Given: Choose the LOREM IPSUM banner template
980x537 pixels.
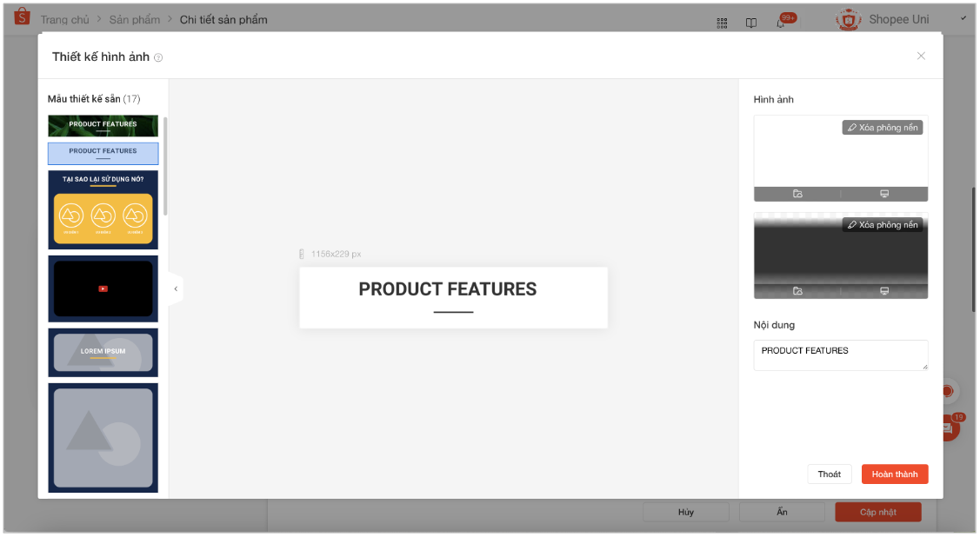Looking at the screenshot, I should [103, 352].
